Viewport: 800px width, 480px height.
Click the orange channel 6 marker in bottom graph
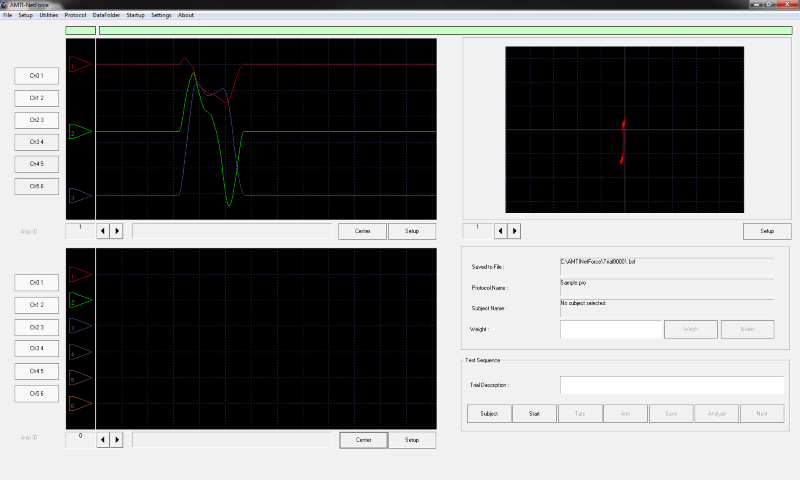(x=79, y=404)
